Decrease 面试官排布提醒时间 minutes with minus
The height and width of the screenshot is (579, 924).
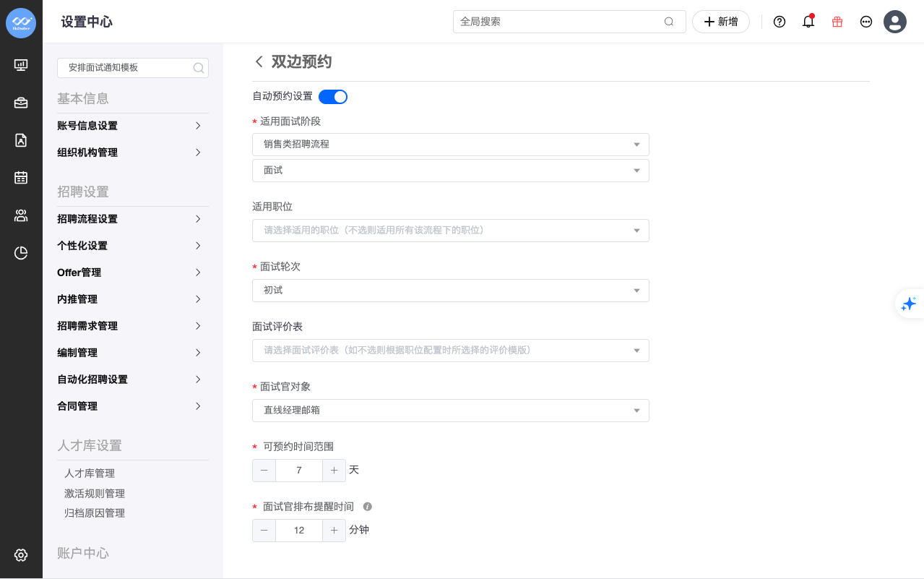[x=264, y=531]
